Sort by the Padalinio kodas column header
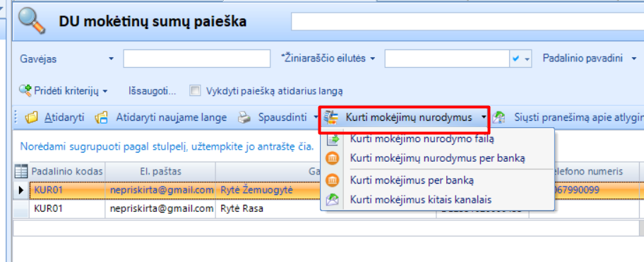Viewport: 644px width, 262px height. pyautogui.click(x=67, y=171)
